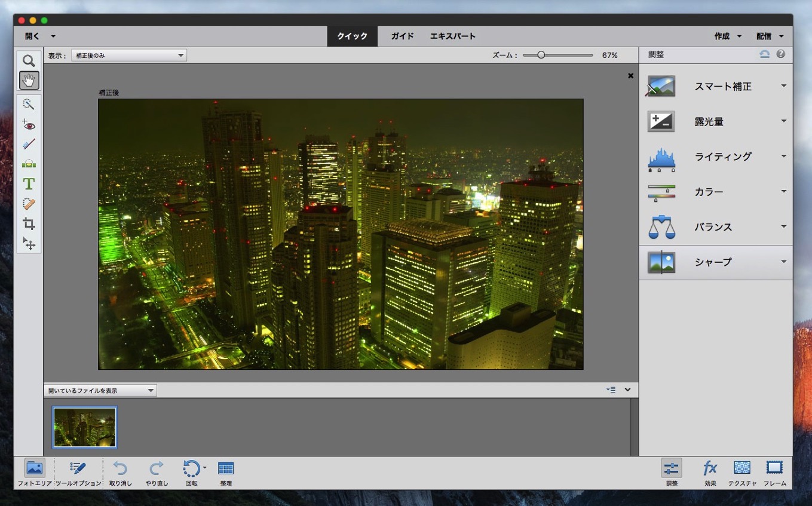Open the view mode (補正後のみ) dropdown
Screen dimensions: 812x506
129,56
